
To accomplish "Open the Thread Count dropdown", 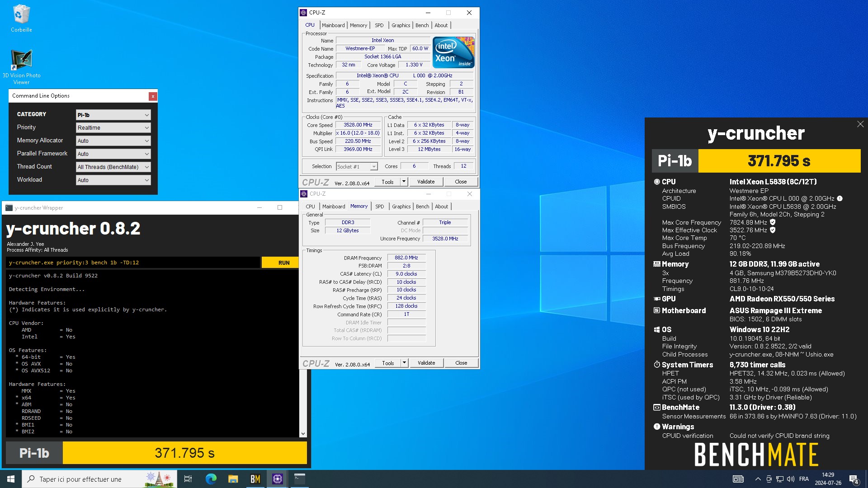I will [113, 167].
